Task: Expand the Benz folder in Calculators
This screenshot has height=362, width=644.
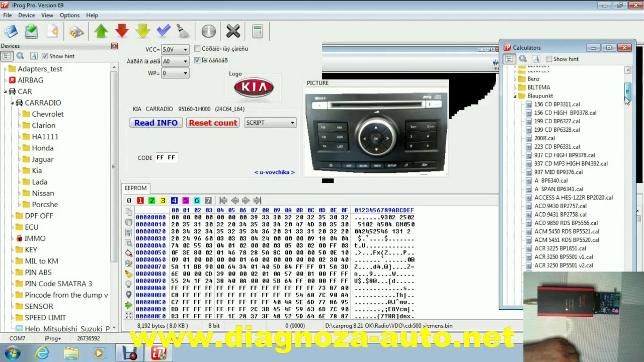Action: click(515, 79)
